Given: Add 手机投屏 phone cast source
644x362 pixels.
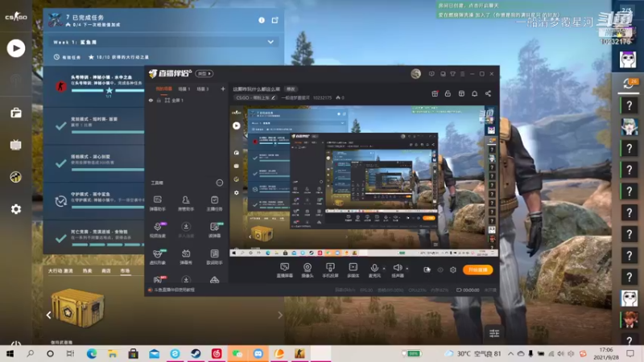Looking at the screenshot, I should click(x=330, y=270).
